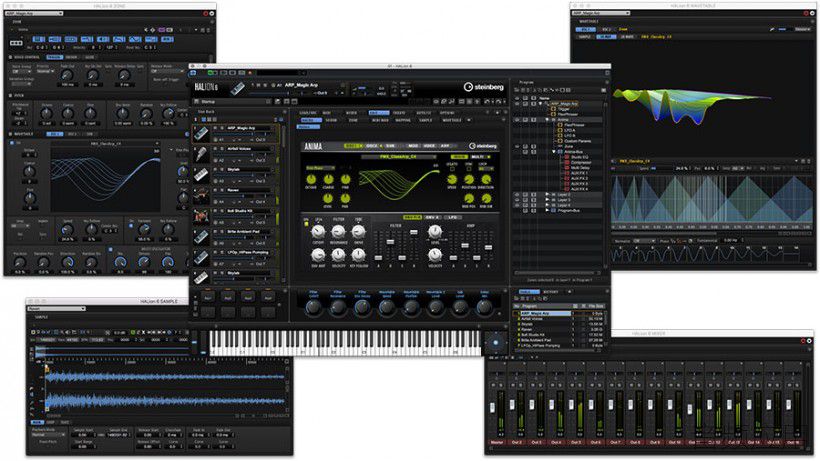Viewport: 820px width, 461px height.
Task: Select Raven piano slot thumbnail
Action: click(201, 195)
